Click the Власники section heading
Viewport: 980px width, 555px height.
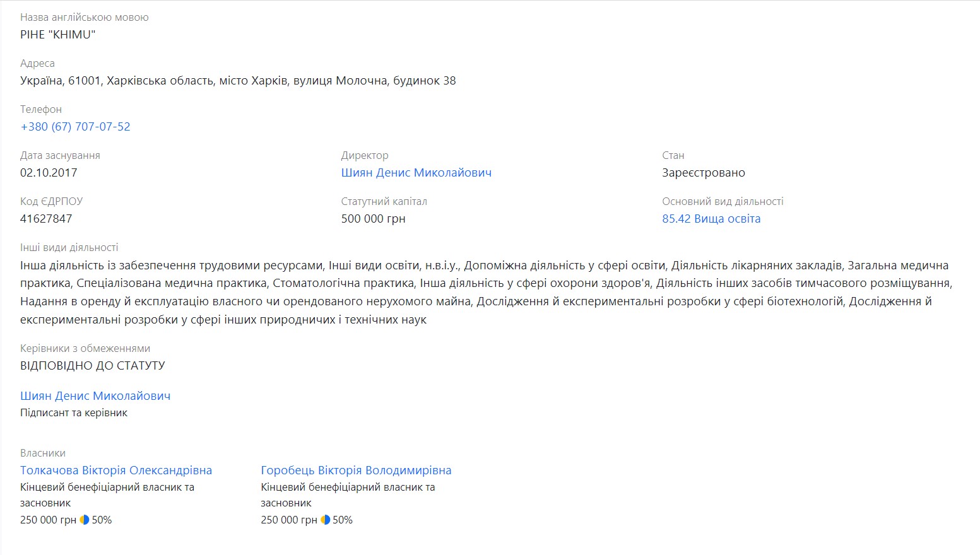[43, 453]
